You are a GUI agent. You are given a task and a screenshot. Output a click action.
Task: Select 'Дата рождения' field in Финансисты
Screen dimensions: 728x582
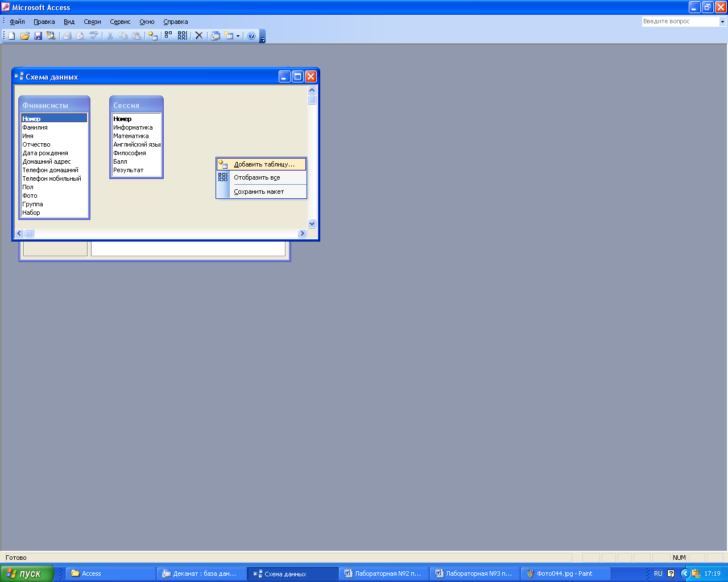pos(54,153)
